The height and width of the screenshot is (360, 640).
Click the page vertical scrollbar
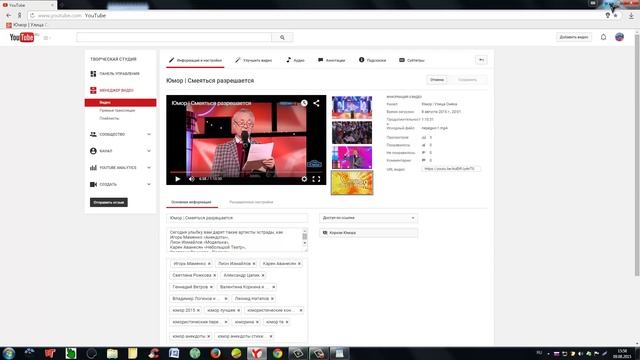pyautogui.click(x=636, y=155)
